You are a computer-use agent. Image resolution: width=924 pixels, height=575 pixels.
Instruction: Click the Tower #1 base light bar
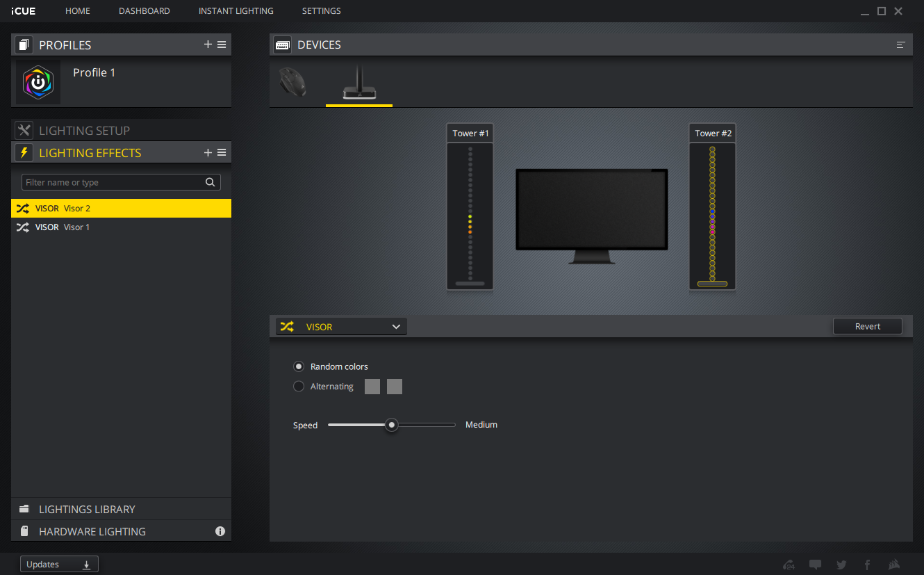point(470,284)
